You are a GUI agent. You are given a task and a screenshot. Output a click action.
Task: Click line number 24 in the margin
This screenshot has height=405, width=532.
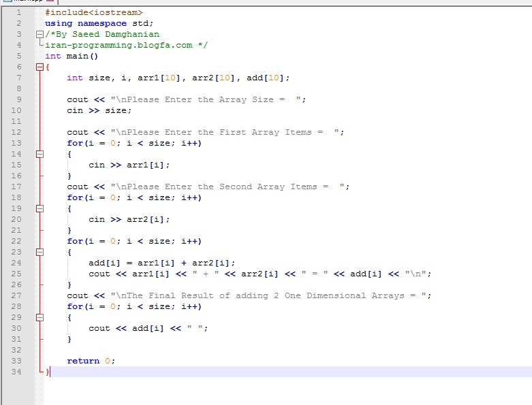[x=16, y=263]
